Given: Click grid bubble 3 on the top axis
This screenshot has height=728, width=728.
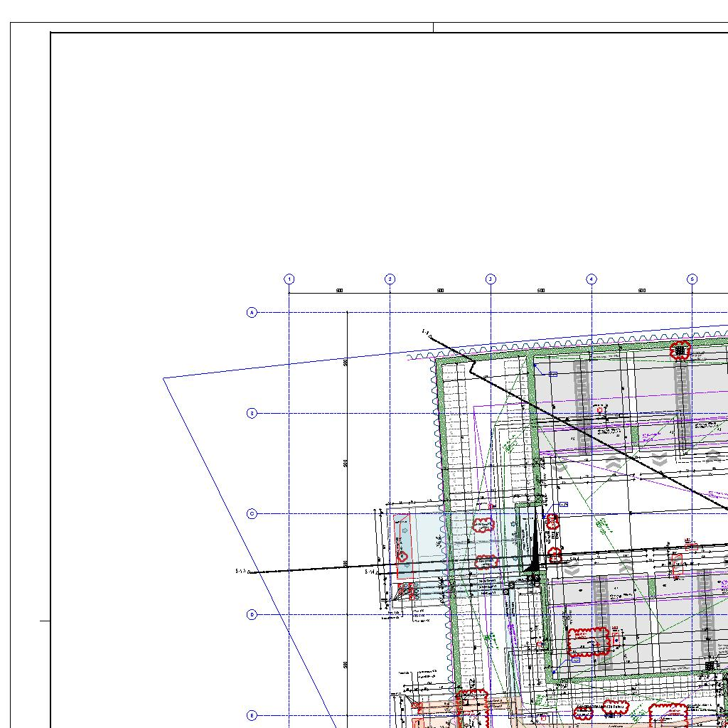Looking at the screenshot, I should pyautogui.click(x=491, y=279).
